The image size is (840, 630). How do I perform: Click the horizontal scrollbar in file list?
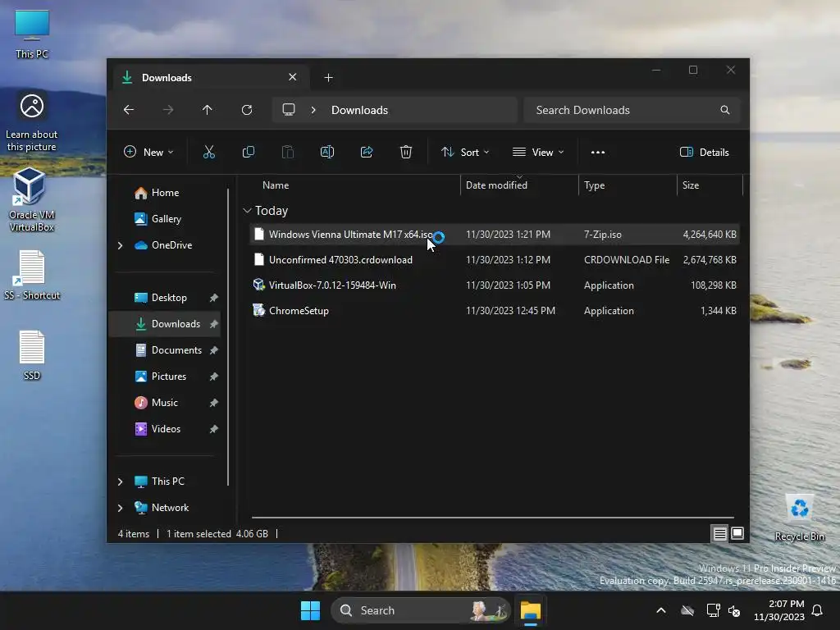(x=492, y=518)
